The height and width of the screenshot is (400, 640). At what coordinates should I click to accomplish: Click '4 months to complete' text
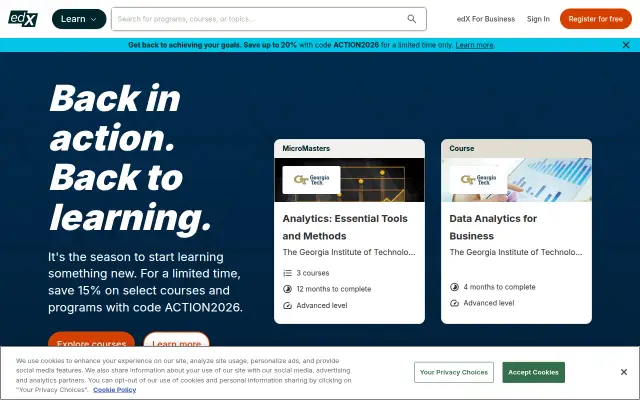[x=499, y=287]
